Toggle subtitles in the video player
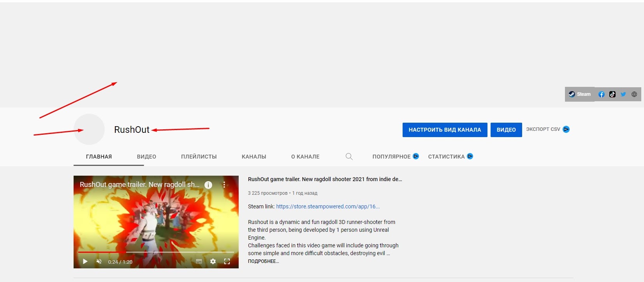Screen dimensions: 644x282 [199, 261]
